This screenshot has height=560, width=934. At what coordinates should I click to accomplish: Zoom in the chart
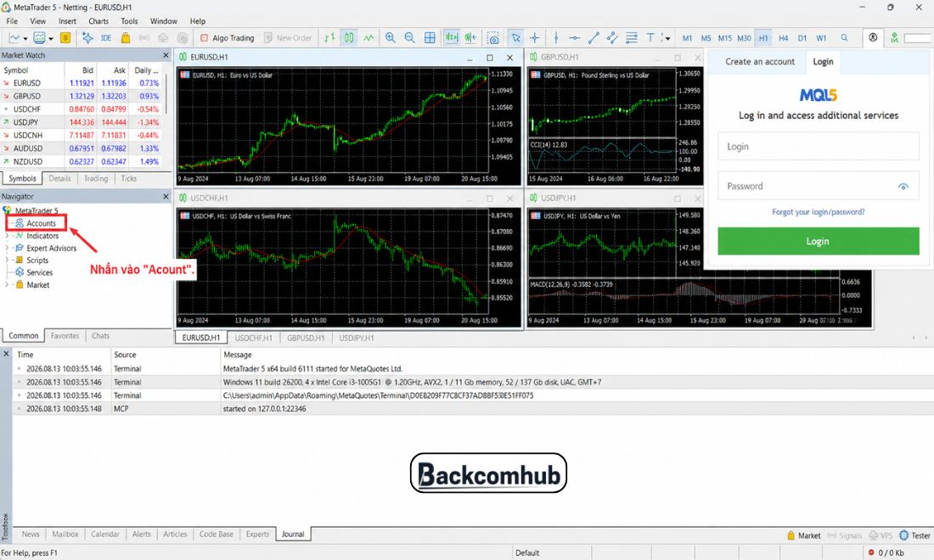tap(391, 38)
